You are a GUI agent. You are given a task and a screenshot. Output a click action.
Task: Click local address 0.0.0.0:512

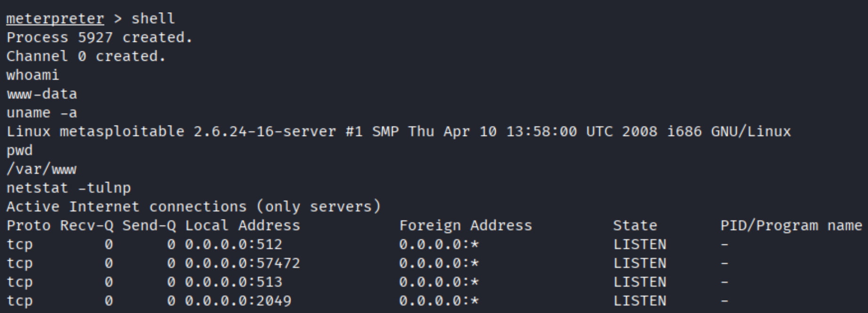pos(233,244)
